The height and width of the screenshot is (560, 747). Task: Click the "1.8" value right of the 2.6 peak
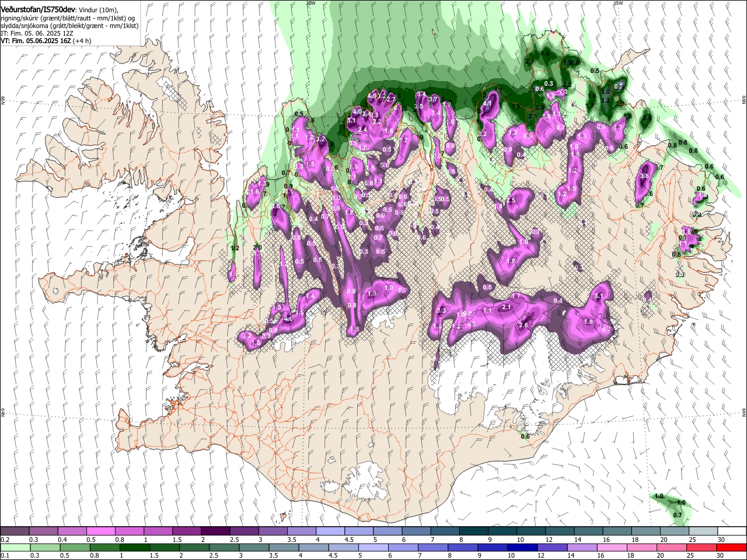(x=588, y=321)
